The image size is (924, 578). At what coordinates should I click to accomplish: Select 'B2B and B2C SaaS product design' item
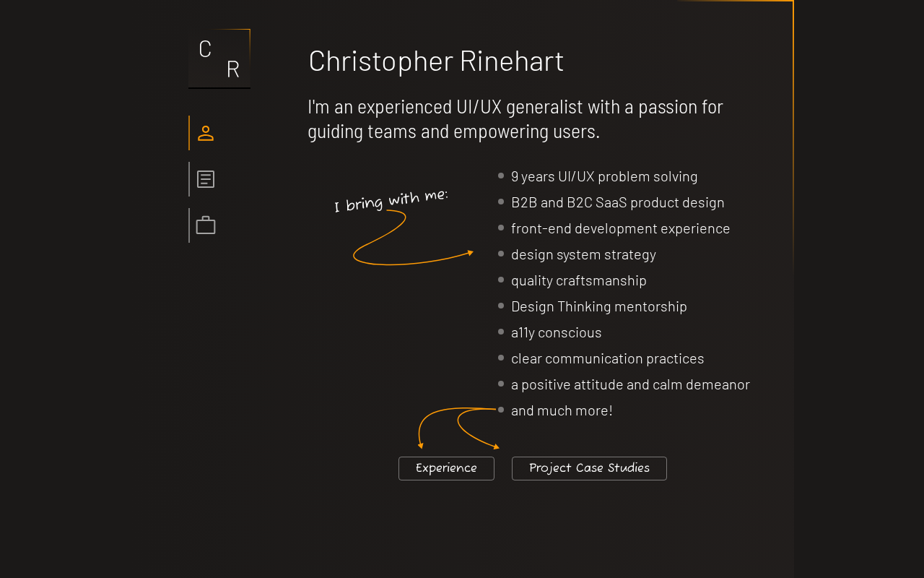(618, 202)
